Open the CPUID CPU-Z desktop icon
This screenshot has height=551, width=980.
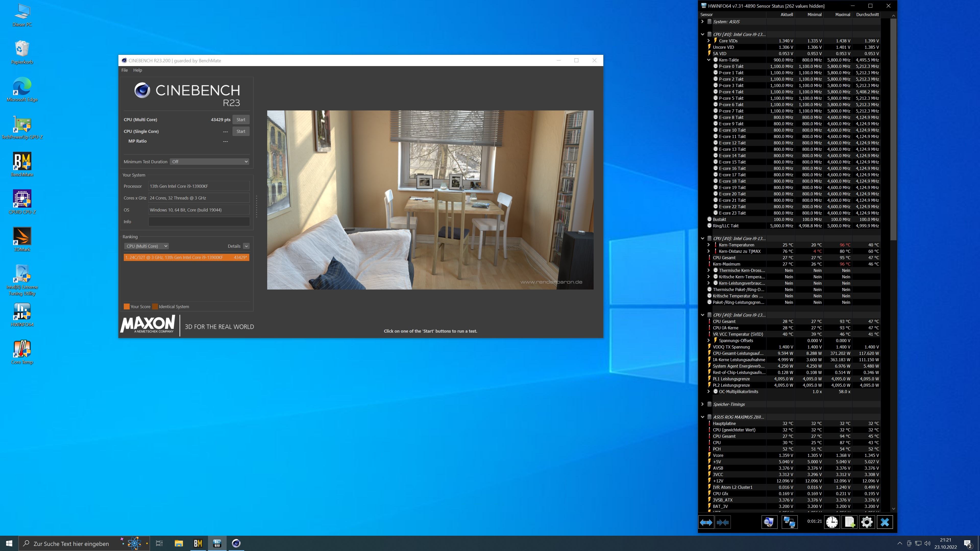point(22,202)
